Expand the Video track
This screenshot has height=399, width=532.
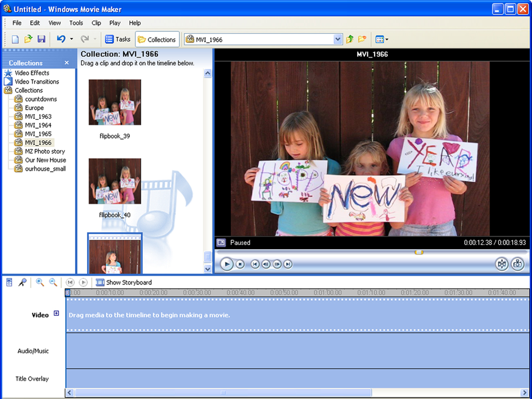(56, 314)
